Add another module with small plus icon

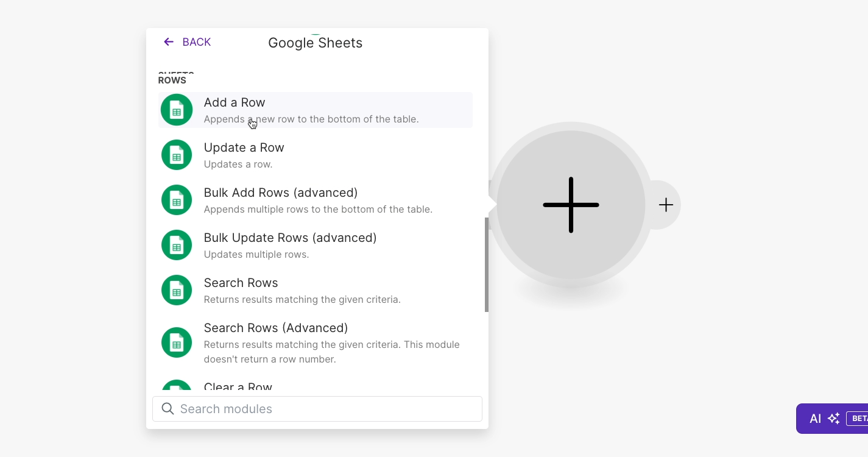coord(666,205)
